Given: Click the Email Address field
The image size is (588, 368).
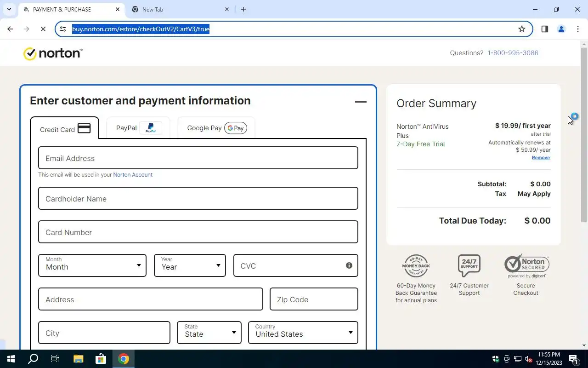Looking at the screenshot, I should 198,158.
